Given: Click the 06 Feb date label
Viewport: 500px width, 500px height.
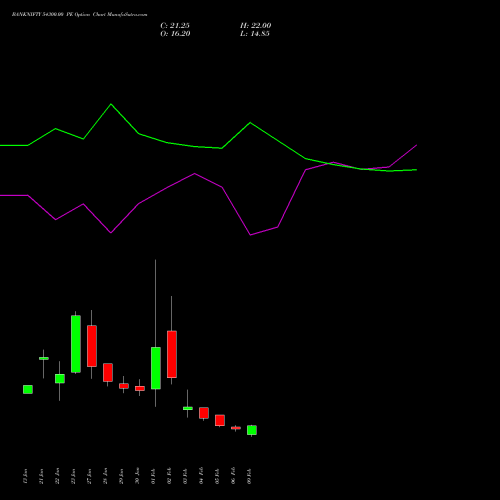Looking at the screenshot, I should pos(233,476).
